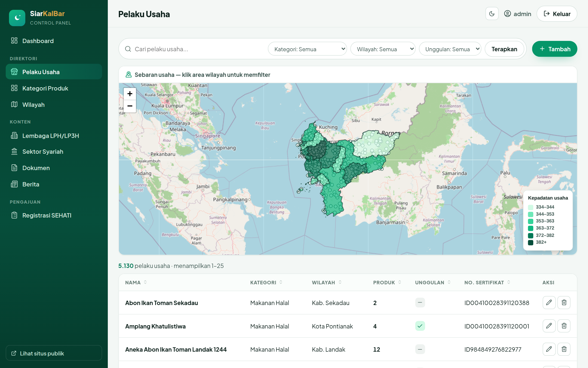Toggle unggulan for Abon Ikan Toman Sekadau
Viewport: 588px width, 368px height.
[x=420, y=303]
